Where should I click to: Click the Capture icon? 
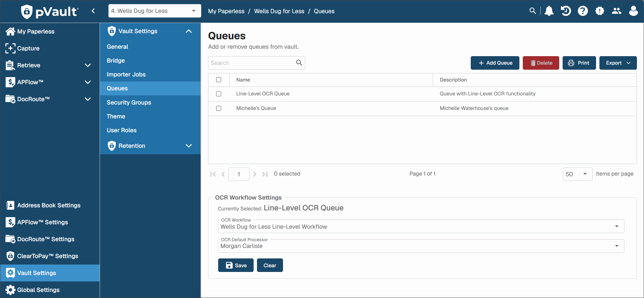click(10, 48)
